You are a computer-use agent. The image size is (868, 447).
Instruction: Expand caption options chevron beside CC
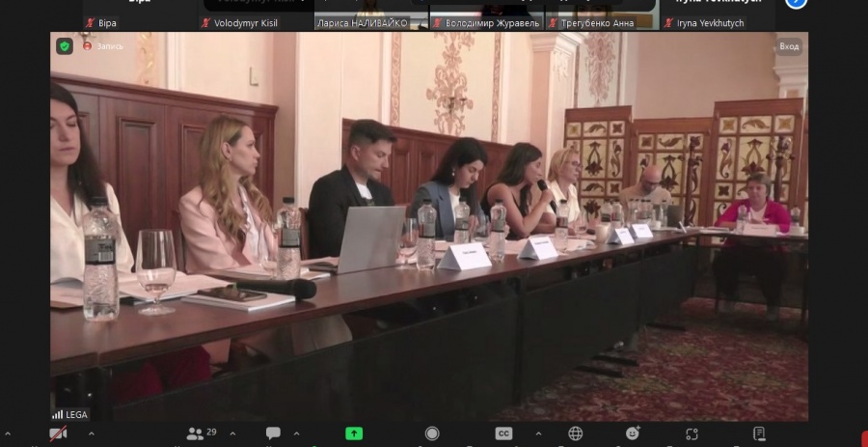point(538,433)
